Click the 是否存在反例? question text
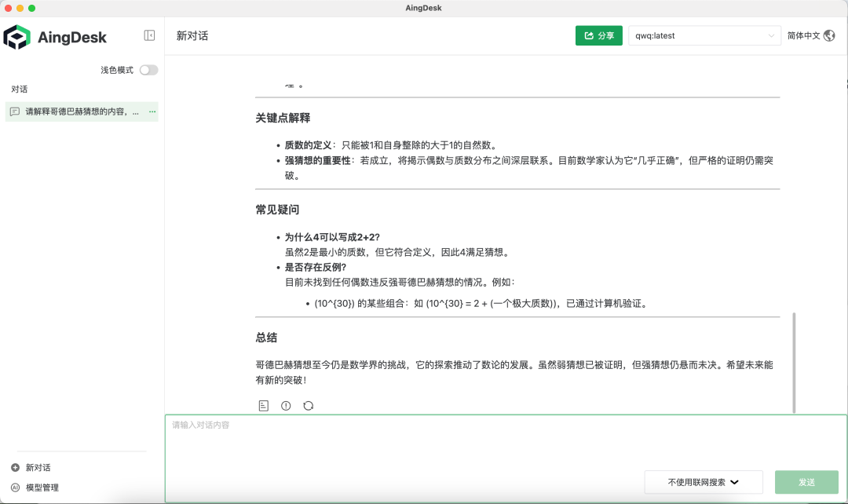The height and width of the screenshot is (504, 848). [316, 267]
